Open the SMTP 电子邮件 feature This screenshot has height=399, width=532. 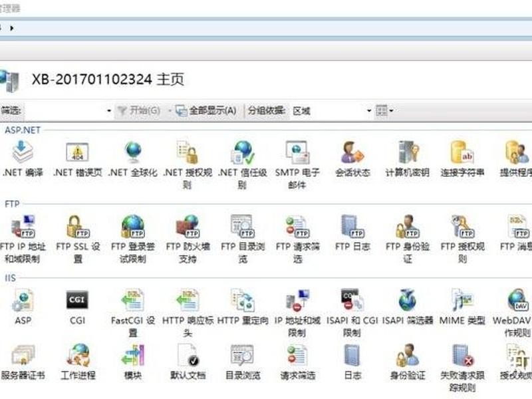[297, 165]
